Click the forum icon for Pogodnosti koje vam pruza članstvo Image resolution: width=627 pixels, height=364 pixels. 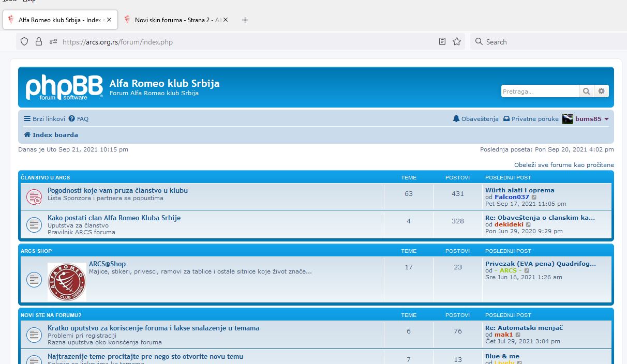[x=34, y=196]
